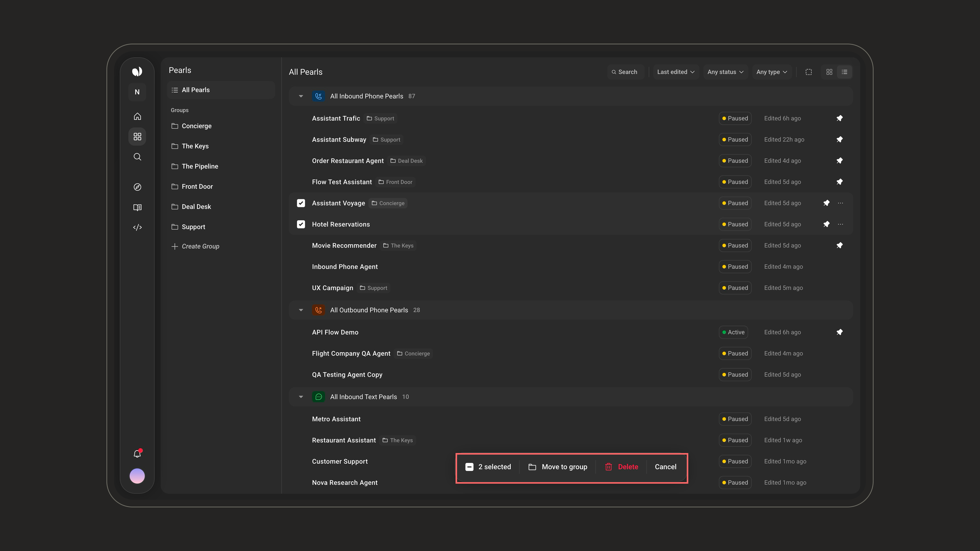Uncheck Assistant Voyage checkbox
Screen dimensions: 980x551
(x=301, y=203)
